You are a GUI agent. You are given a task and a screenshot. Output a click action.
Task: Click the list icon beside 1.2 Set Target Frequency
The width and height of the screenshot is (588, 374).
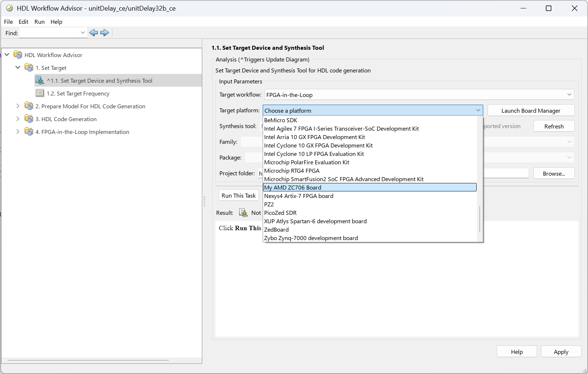click(x=40, y=93)
